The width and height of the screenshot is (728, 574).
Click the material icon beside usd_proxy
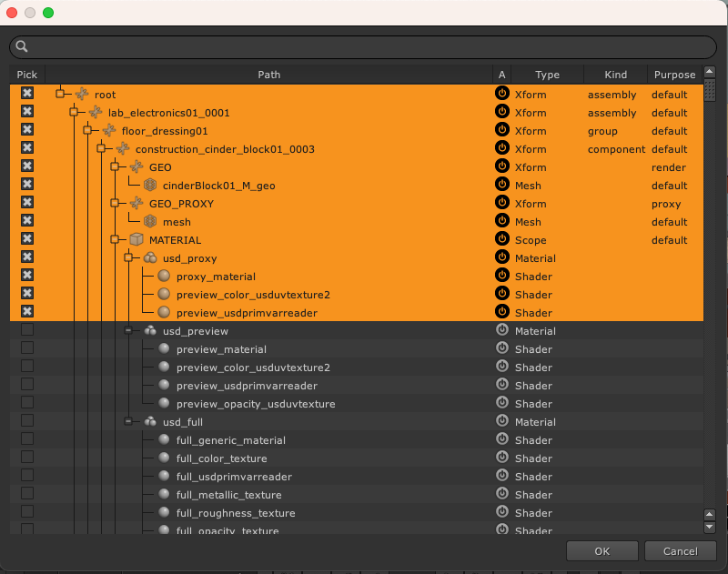(150, 257)
